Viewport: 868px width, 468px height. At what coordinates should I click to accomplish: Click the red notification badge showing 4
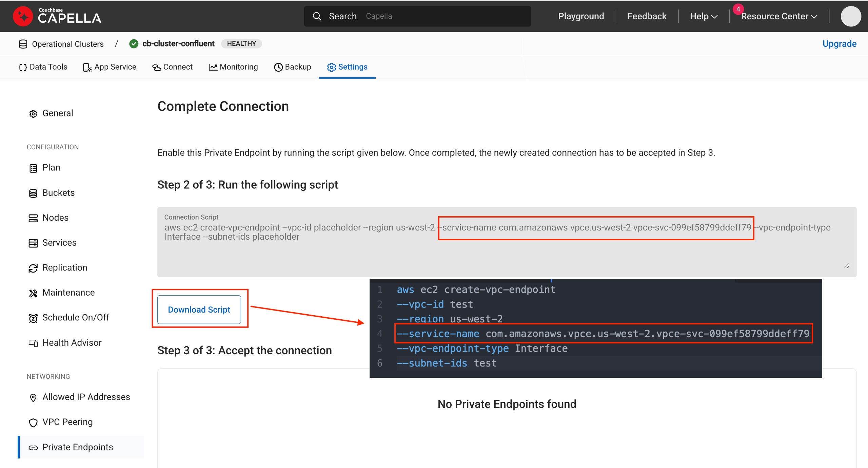click(738, 9)
